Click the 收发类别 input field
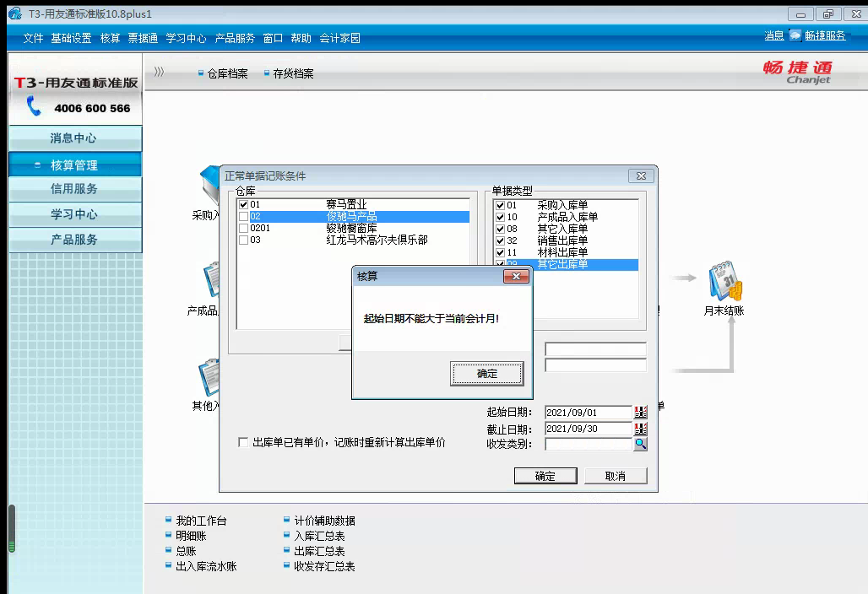 coord(589,444)
